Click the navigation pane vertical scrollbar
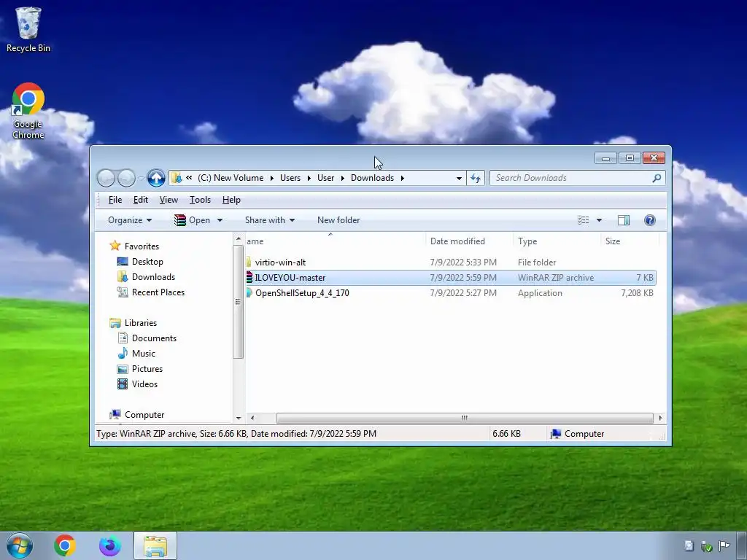Image resolution: width=747 pixels, height=560 pixels. 238,302
